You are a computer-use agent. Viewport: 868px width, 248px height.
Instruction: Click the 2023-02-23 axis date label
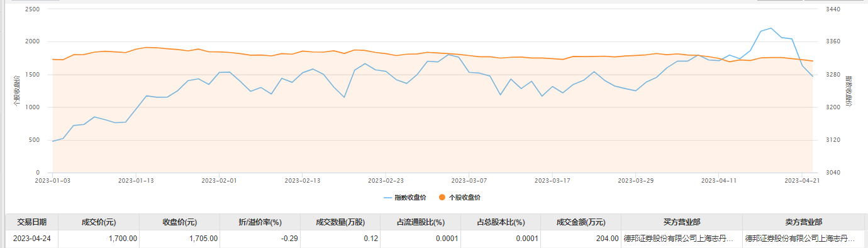(386, 180)
